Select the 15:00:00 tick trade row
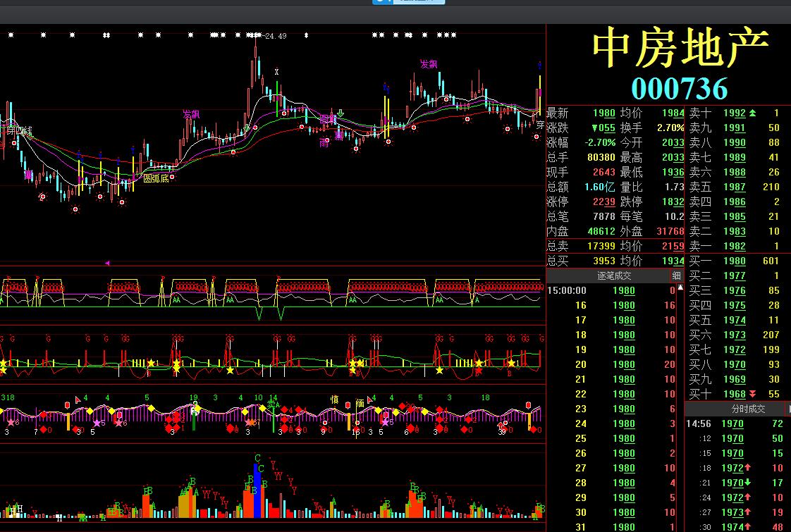 (x=611, y=290)
